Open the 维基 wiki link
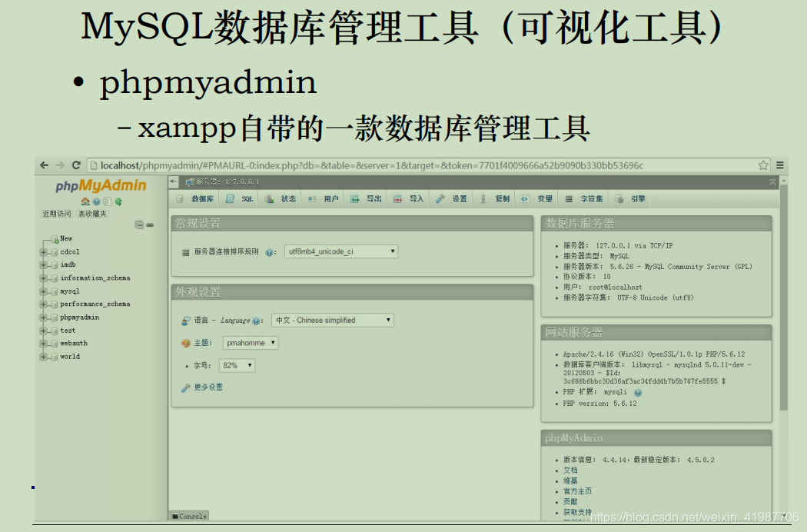807x532 pixels. (x=570, y=480)
